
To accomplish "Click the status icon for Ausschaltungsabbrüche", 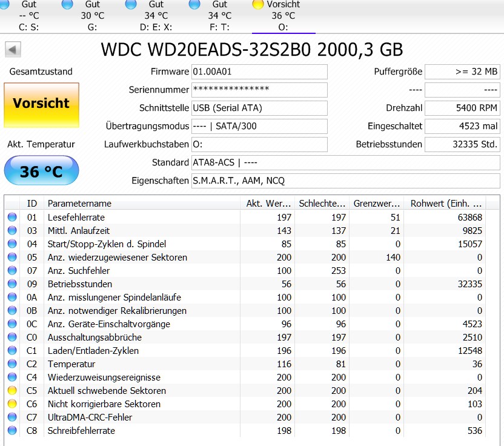I will 12,337.
